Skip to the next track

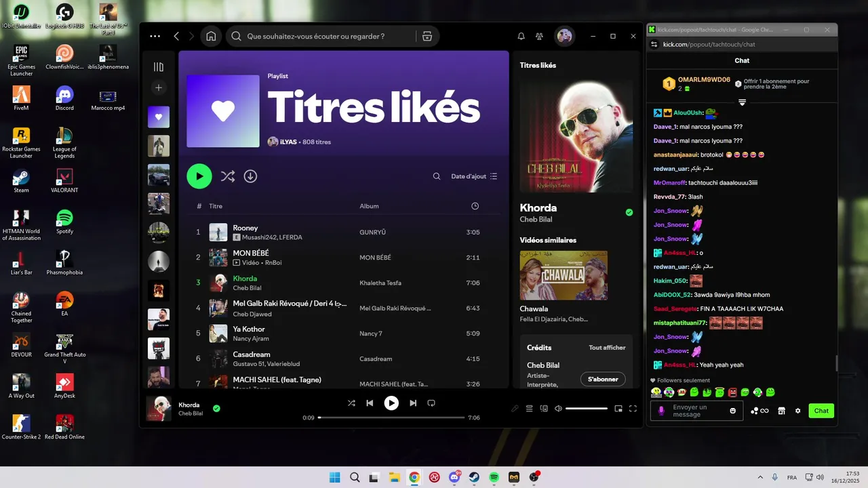[413, 403]
